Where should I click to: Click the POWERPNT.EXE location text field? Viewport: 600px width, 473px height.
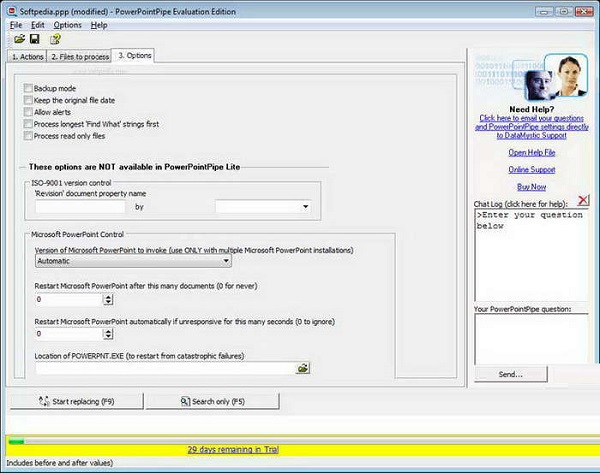coord(165,368)
